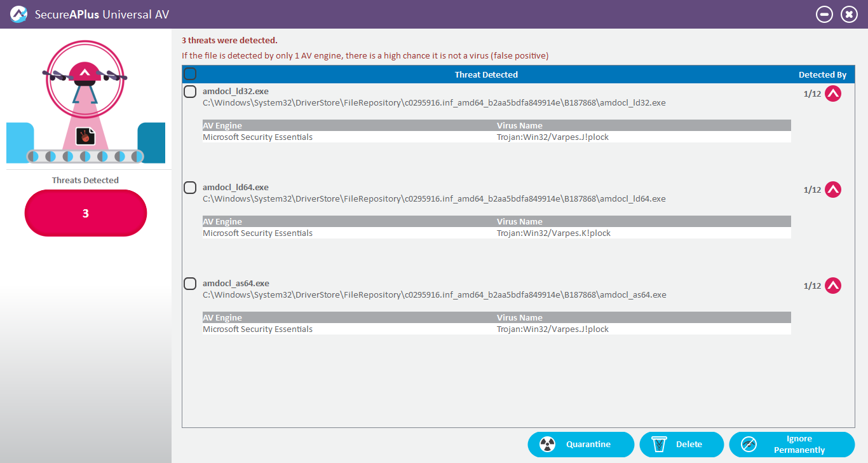868x463 pixels.
Task: Click the Threats Detected label
Action: click(x=85, y=181)
